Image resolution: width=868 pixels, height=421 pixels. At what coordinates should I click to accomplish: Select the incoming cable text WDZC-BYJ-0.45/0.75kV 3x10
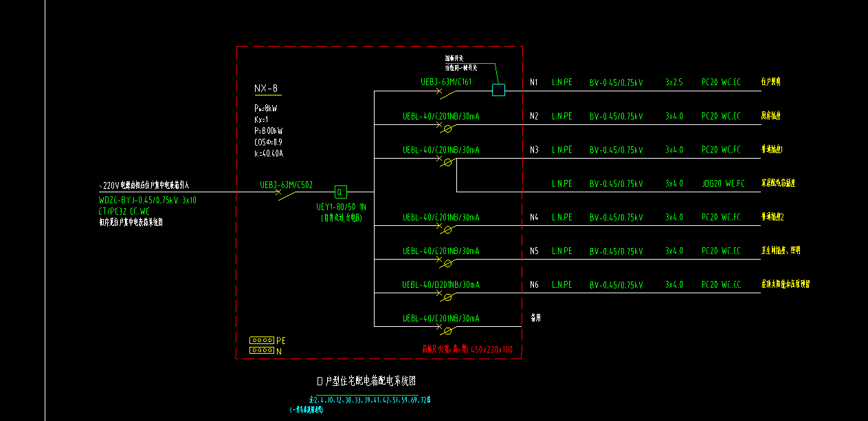click(148, 201)
